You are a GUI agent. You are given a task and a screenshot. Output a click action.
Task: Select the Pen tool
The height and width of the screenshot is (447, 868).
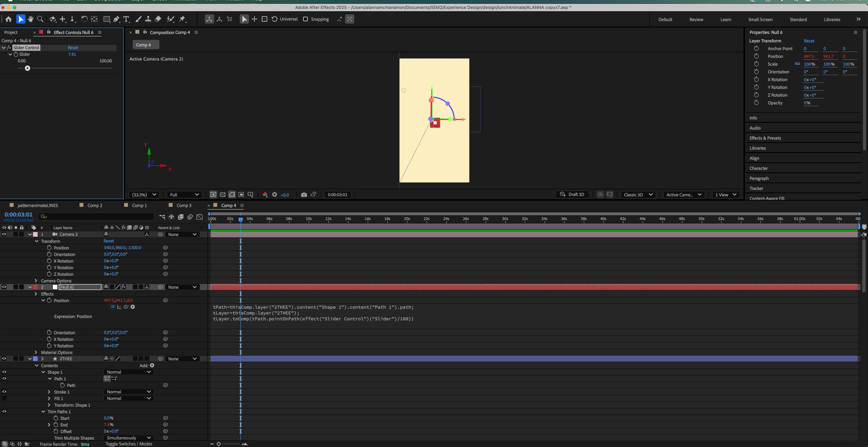pyautogui.click(x=116, y=19)
